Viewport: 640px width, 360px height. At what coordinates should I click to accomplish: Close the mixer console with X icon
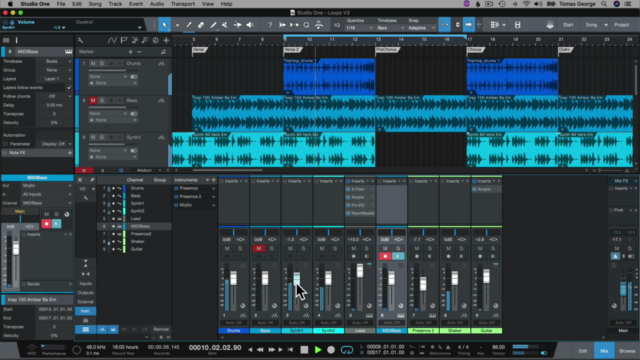(80, 180)
